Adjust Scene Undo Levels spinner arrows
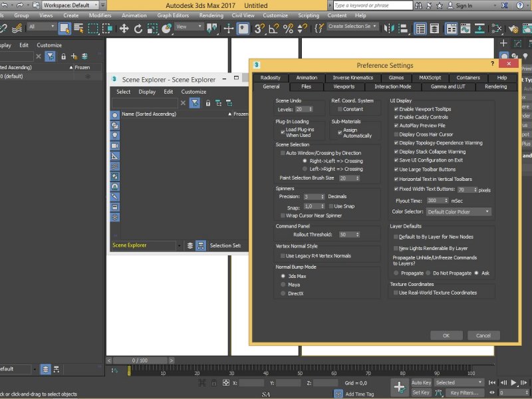The image size is (532, 399). pyautogui.click(x=311, y=109)
